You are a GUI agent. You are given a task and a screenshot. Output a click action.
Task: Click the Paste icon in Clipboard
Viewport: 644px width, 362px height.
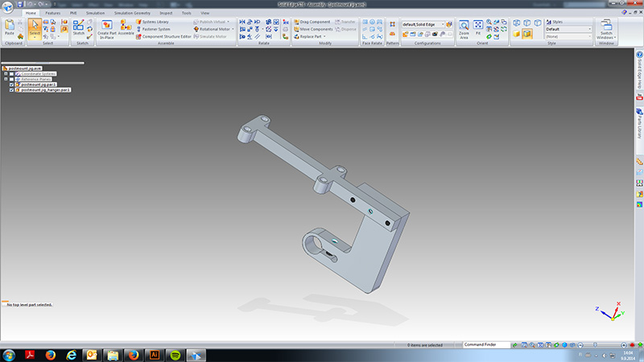[x=10, y=27]
